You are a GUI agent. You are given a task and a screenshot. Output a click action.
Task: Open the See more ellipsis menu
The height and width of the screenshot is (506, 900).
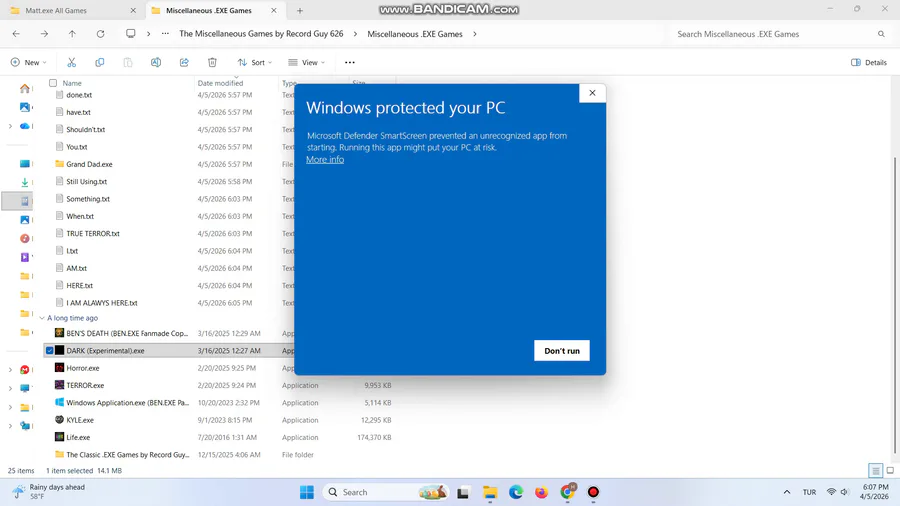[350, 62]
